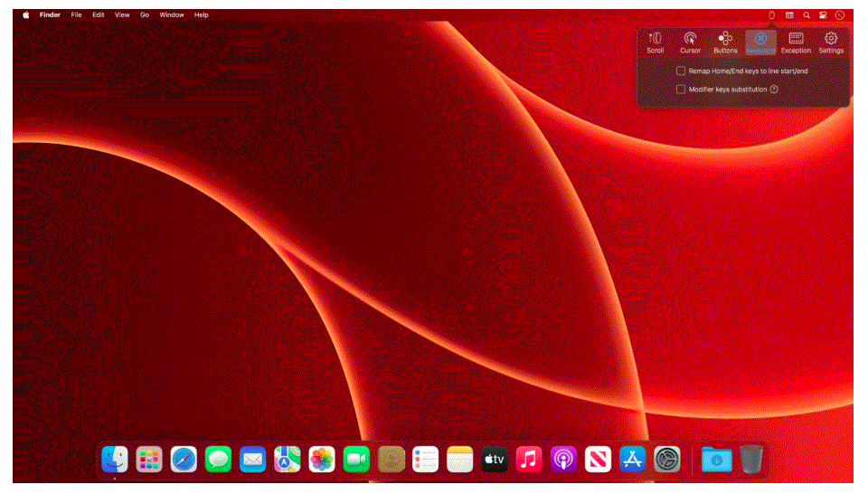Open the Settings gear tab
Screen dimensions: 868x494
pos(831,43)
